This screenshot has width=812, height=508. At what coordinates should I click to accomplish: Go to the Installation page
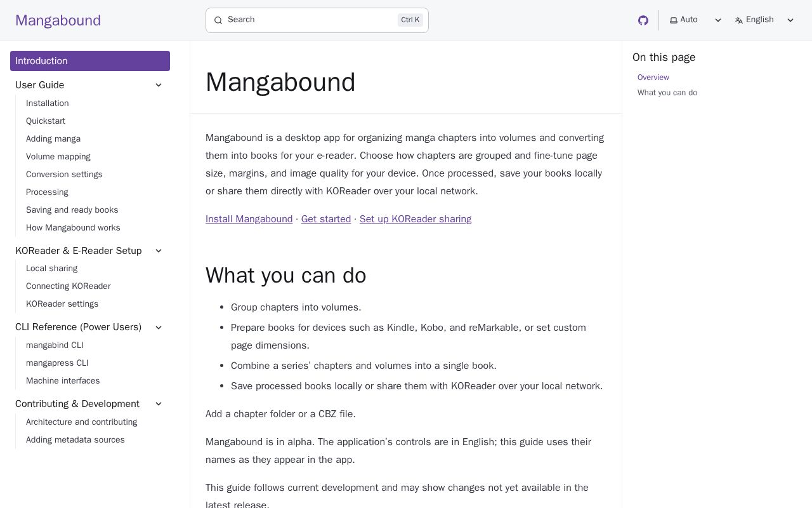coord(48,104)
